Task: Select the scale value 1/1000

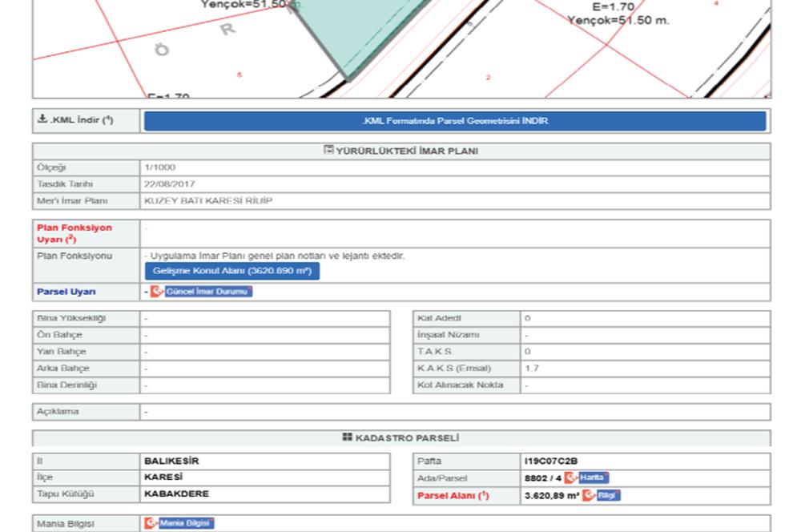Action: click(160, 167)
